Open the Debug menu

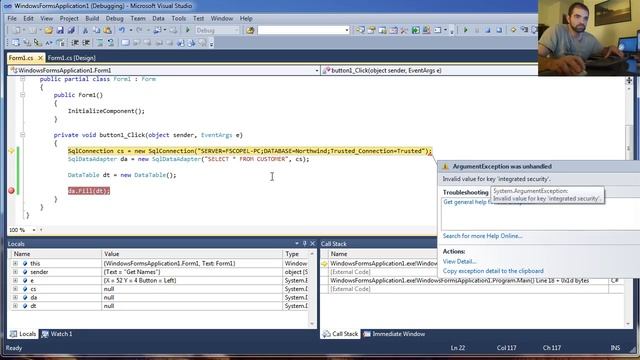[x=114, y=18]
